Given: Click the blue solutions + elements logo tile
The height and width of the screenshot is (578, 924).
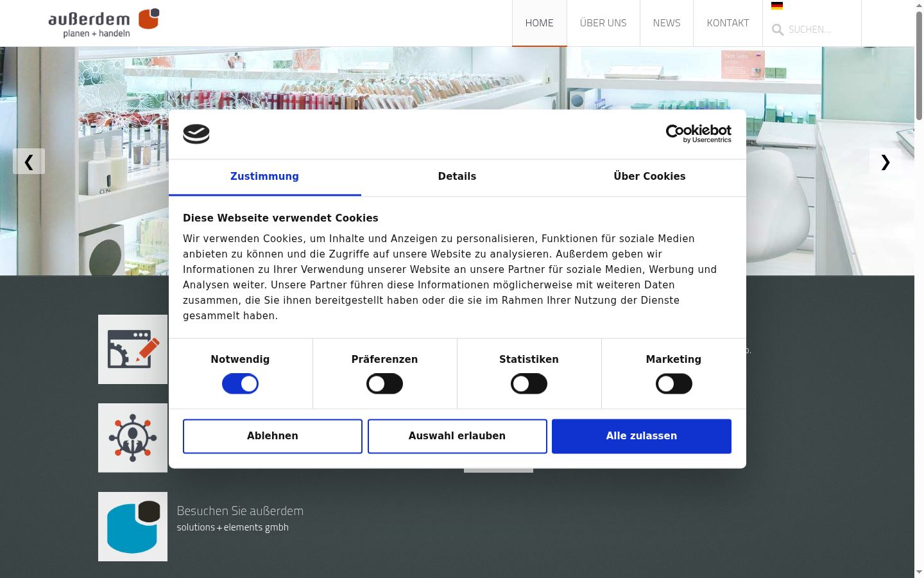Looking at the screenshot, I should click(x=133, y=527).
